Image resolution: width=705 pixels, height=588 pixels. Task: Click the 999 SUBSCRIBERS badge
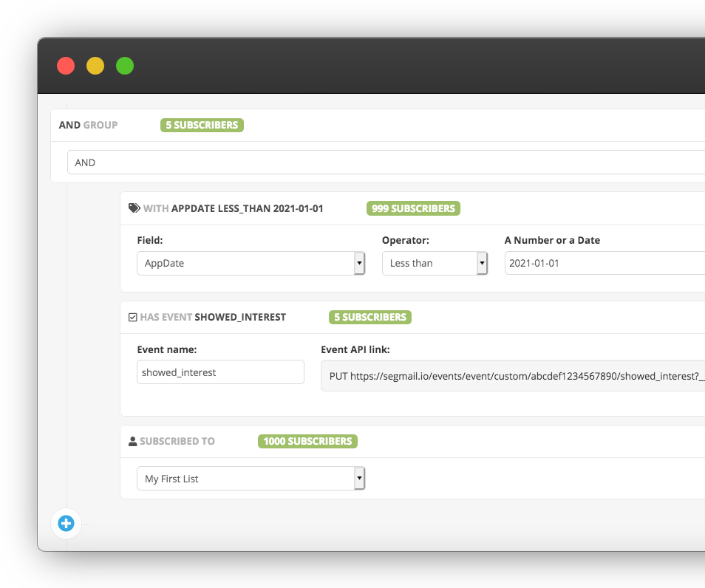(x=412, y=208)
